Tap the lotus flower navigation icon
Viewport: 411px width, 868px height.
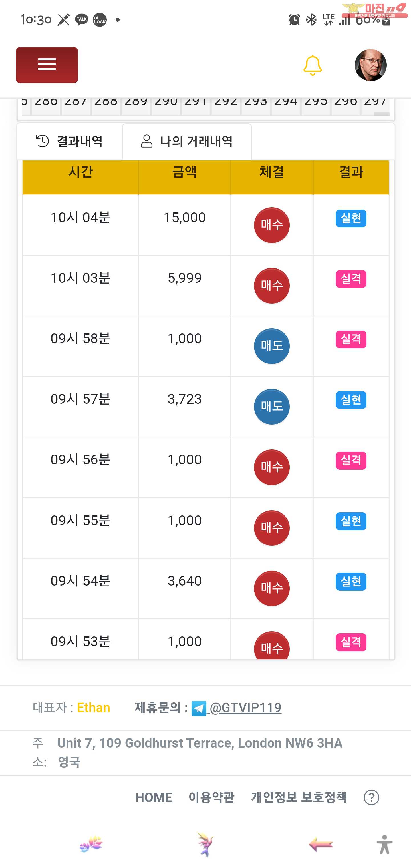pyautogui.click(x=91, y=844)
